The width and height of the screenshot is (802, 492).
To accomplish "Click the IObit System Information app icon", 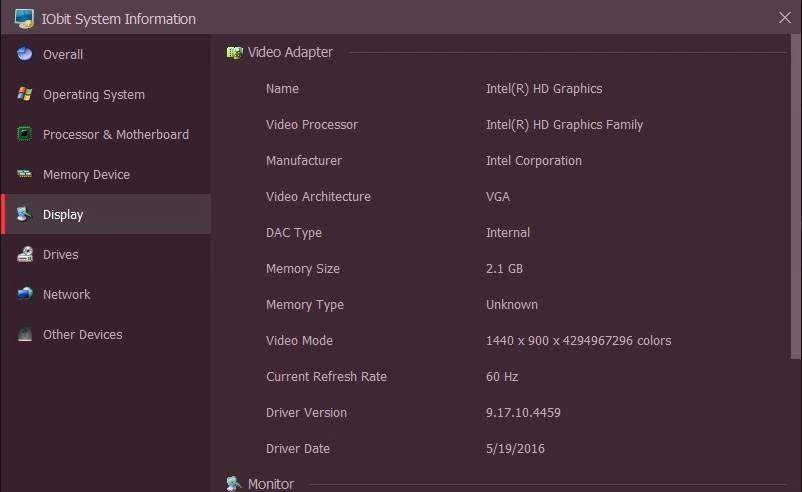I will [24, 18].
